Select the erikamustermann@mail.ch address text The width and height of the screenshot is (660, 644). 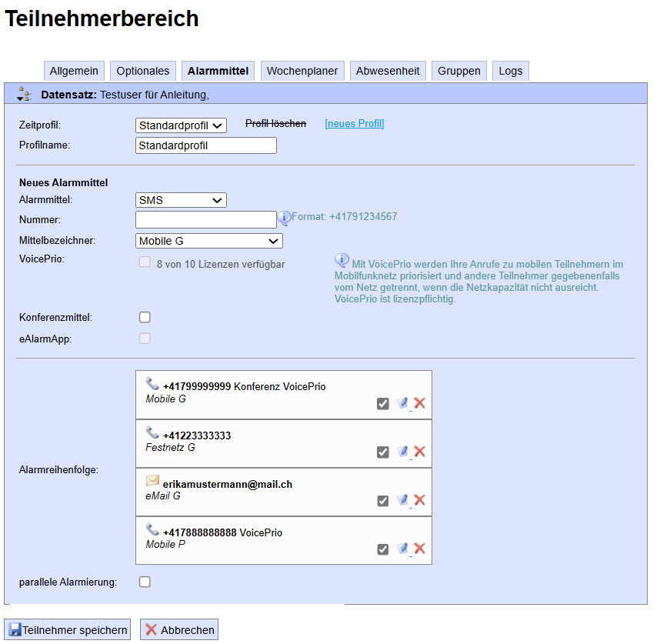coord(227,485)
